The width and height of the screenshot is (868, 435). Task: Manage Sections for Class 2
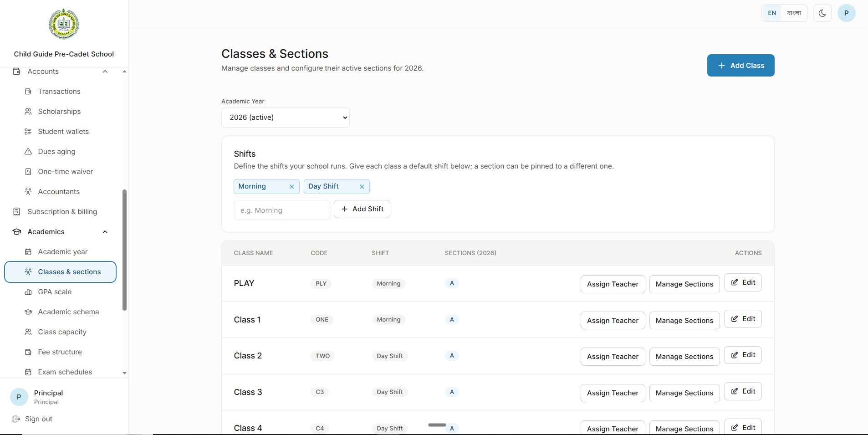pos(684,357)
